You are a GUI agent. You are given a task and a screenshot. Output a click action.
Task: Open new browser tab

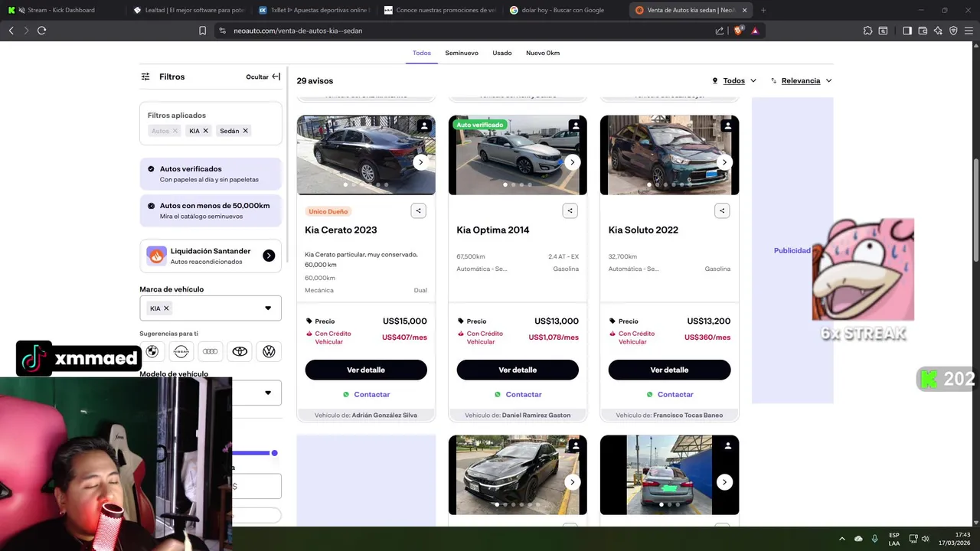tap(763, 10)
